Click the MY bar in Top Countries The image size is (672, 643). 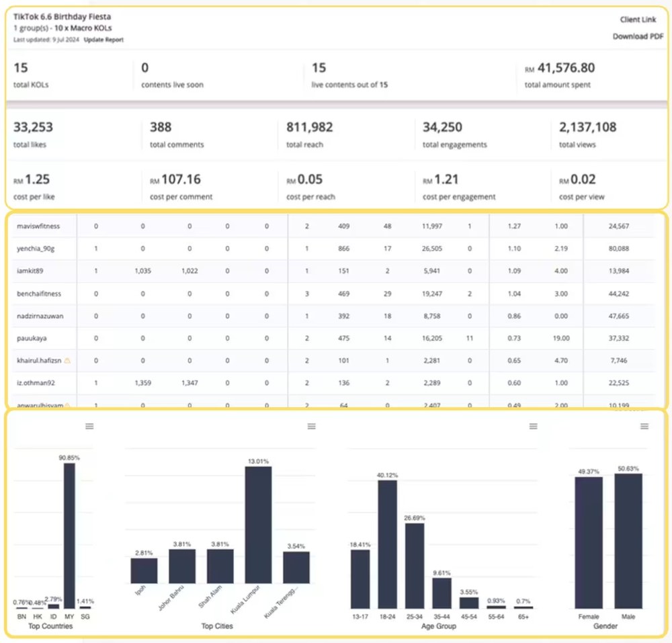coord(69,535)
